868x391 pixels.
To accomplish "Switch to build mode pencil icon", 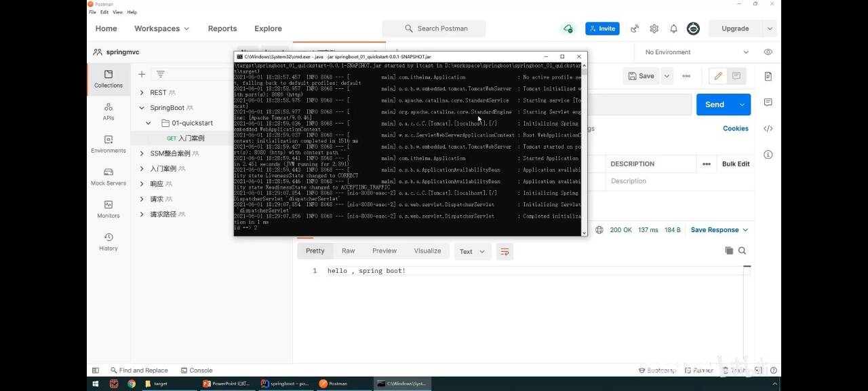I will click(718, 76).
